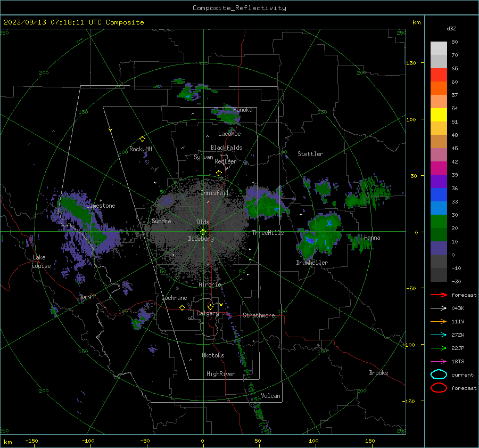Select the purple 36–39 dBZ swatch
Image resolution: width=479 pixels, height=448 pixels.
(x=439, y=182)
